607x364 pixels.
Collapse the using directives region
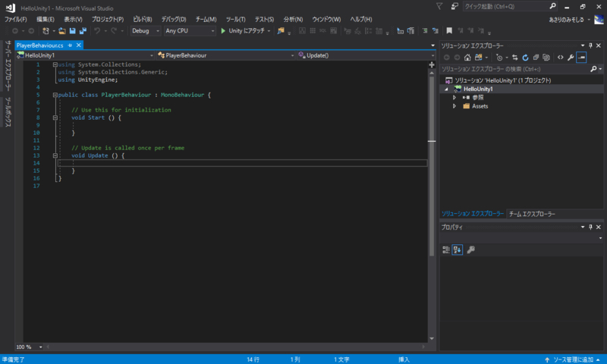[x=55, y=64]
